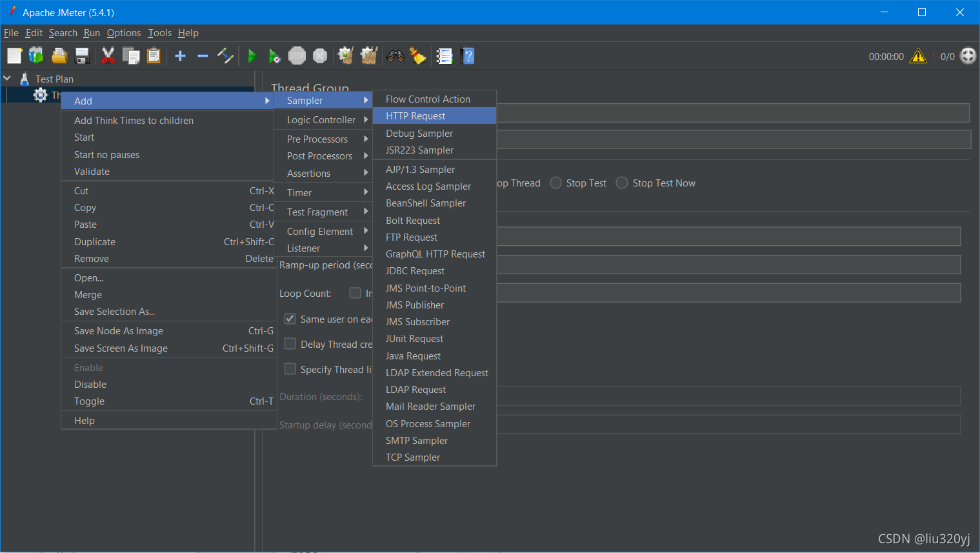This screenshot has height=553, width=980.
Task: Select the Stop Test Now radio button
Action: pos(622,183)
